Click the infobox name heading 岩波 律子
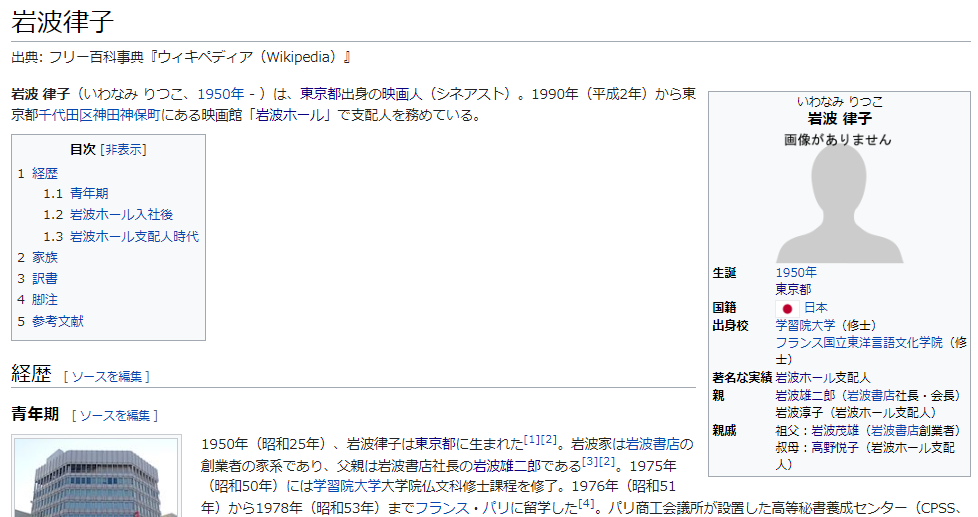Screen dimensions: 978x517 [840, 118]
